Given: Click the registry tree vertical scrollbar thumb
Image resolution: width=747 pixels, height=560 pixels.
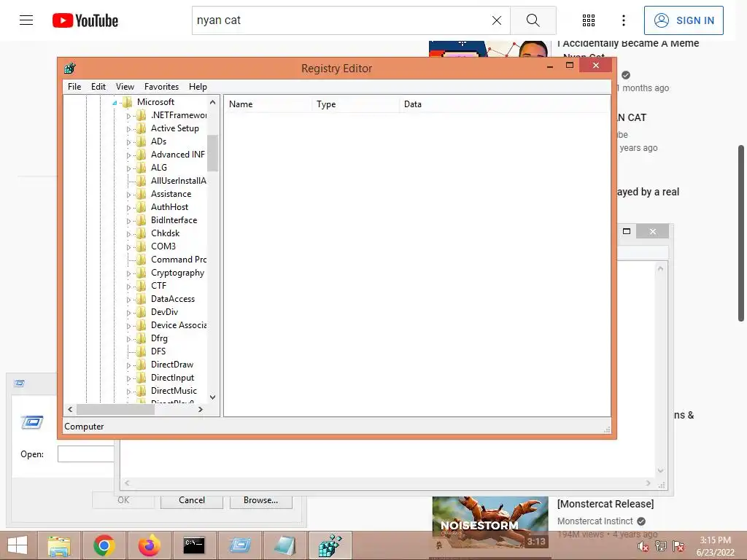Looking at the screenshot, I should pos(212,153).
